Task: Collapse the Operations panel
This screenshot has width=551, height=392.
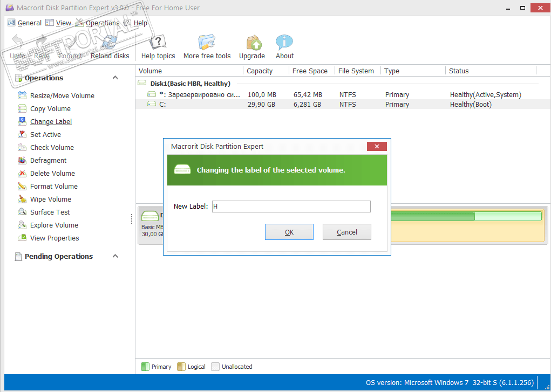Action: [115, 78]
